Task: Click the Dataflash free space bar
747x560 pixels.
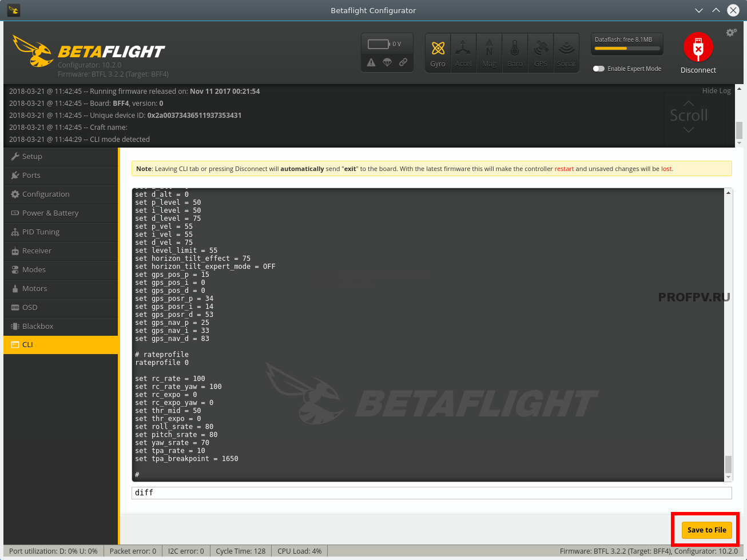Action: [626, 49]
